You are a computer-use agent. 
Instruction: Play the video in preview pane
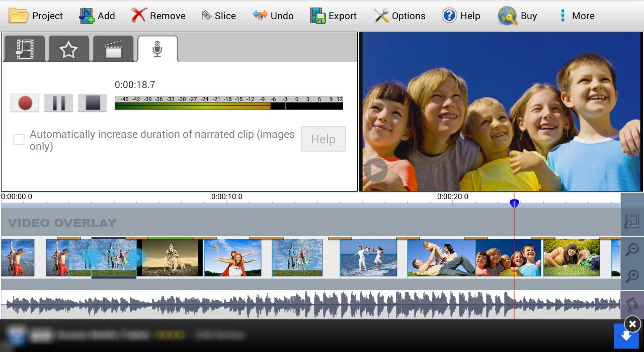pyautogui.click(x=375, y=170)
